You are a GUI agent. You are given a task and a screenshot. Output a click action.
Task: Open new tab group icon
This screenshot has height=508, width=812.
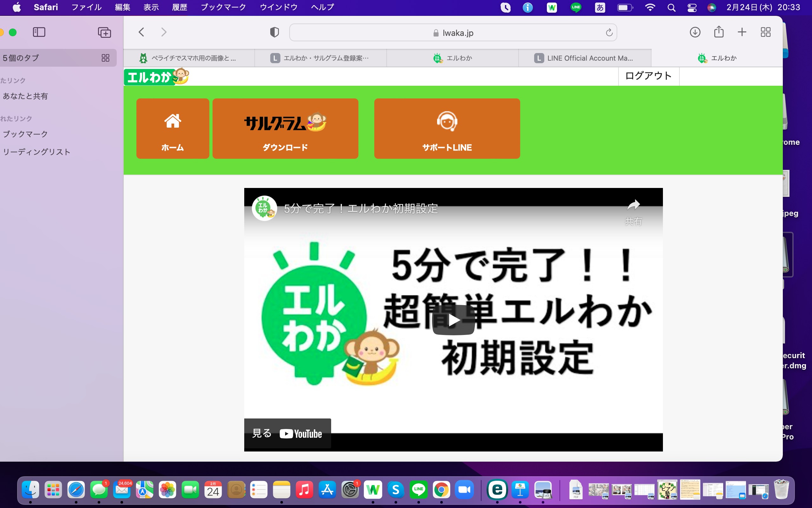pos(104,32)
